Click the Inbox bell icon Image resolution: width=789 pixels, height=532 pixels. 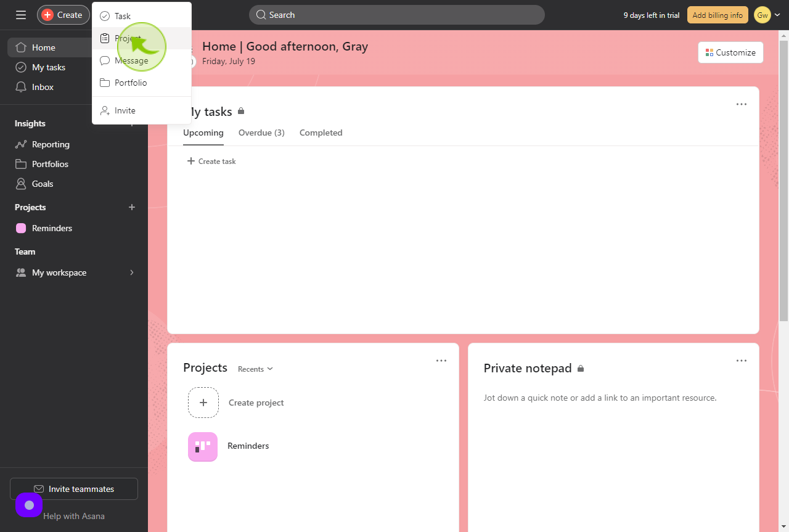click(x=21, y=87)
